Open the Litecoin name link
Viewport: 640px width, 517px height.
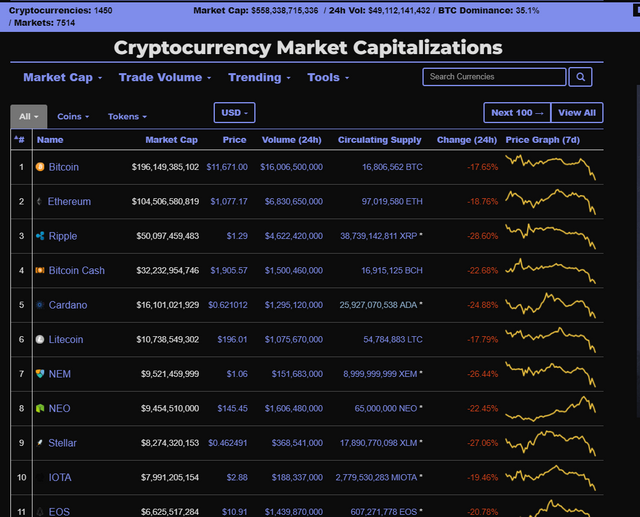coord(66,339)
